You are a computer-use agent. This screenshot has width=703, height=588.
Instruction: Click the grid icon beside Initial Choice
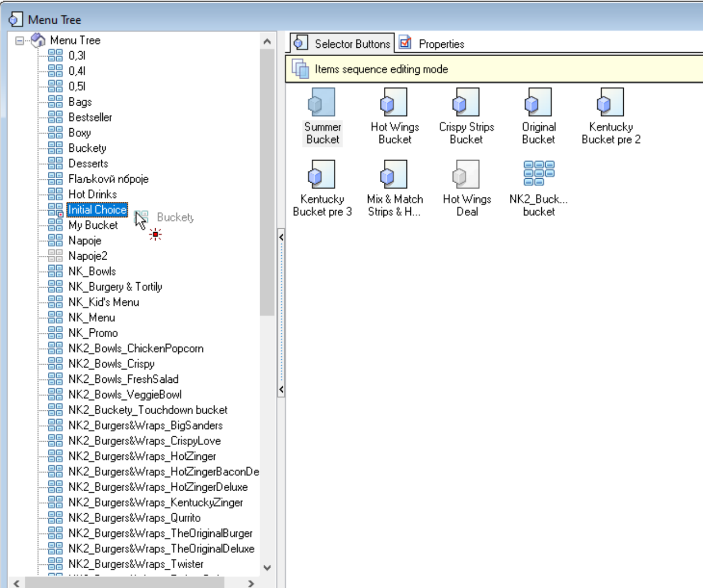[55, 210]
